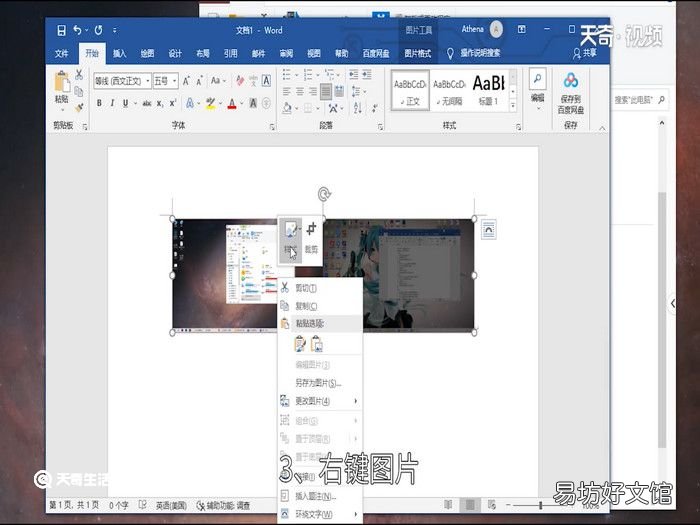Viewport: 700px width, 525px height.
Task: Collapse the ribbon with the chevron
Action: coord(602,128)
